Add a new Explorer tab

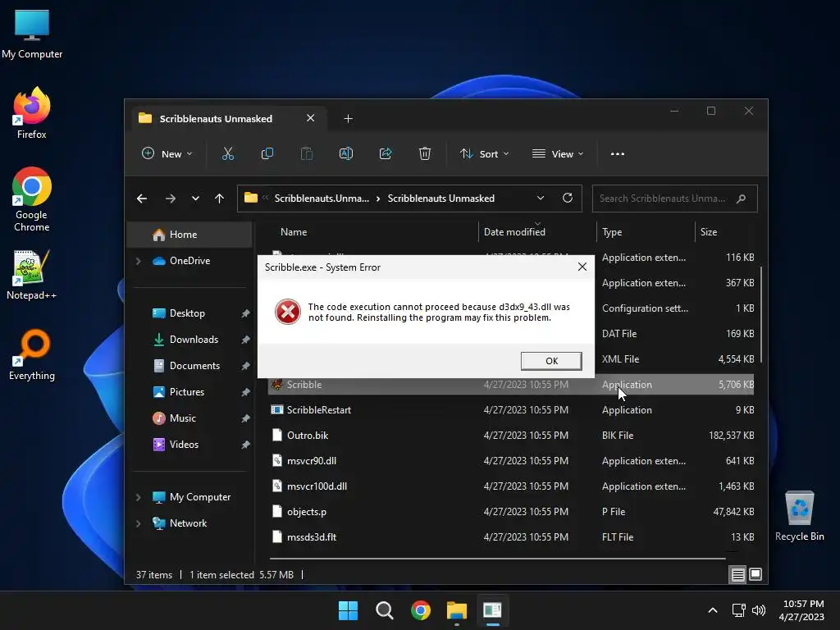[348, 118]
